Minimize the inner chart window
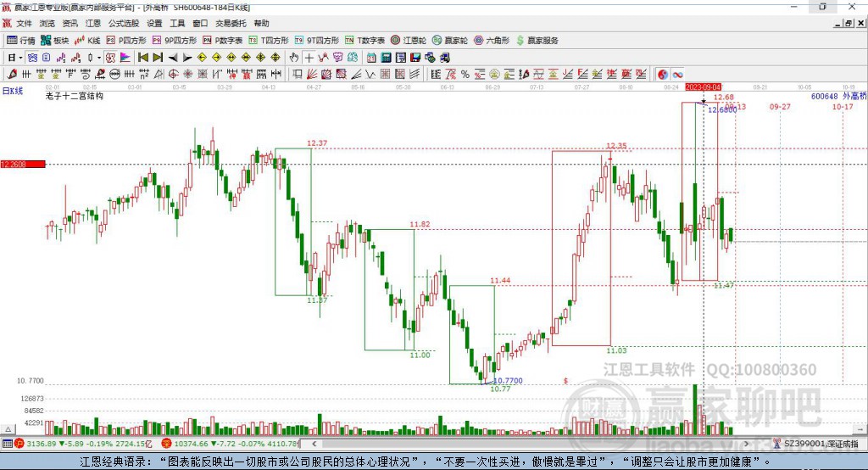868x470 pixels. click(838, 23)
